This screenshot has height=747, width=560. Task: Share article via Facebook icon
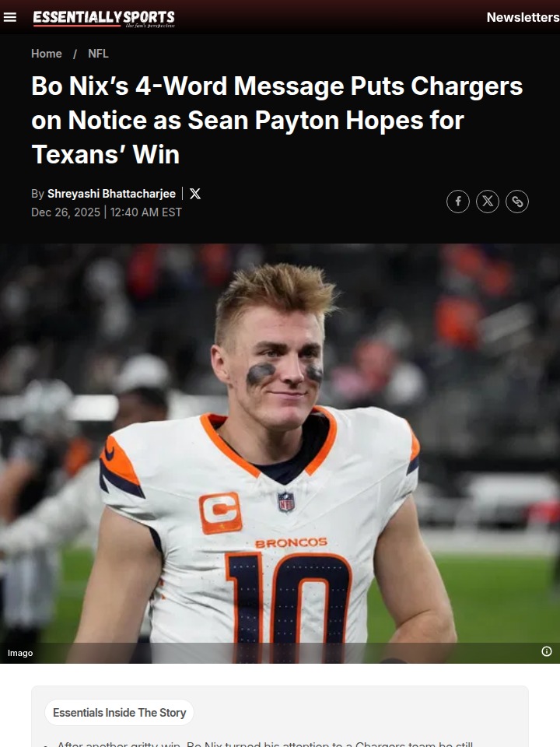pyautogui.click(x=458, y=202)
